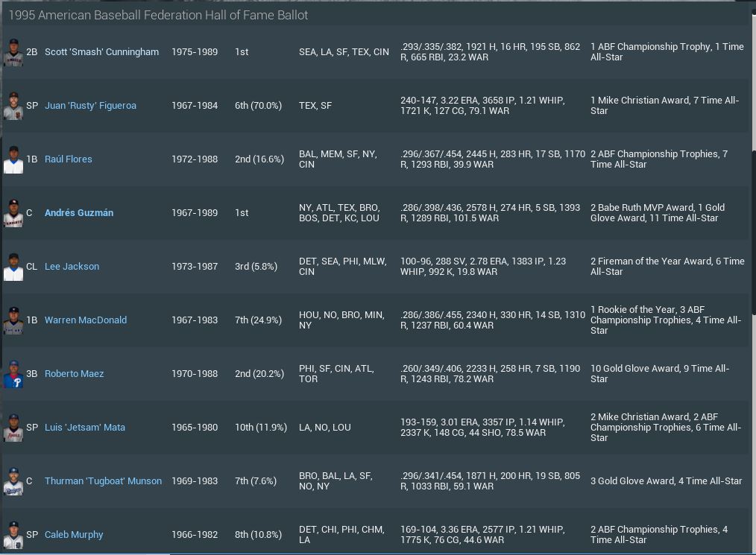756x555 pixels.
Task: Click Thurman Munson's player portrait
Action: [13, 481]
